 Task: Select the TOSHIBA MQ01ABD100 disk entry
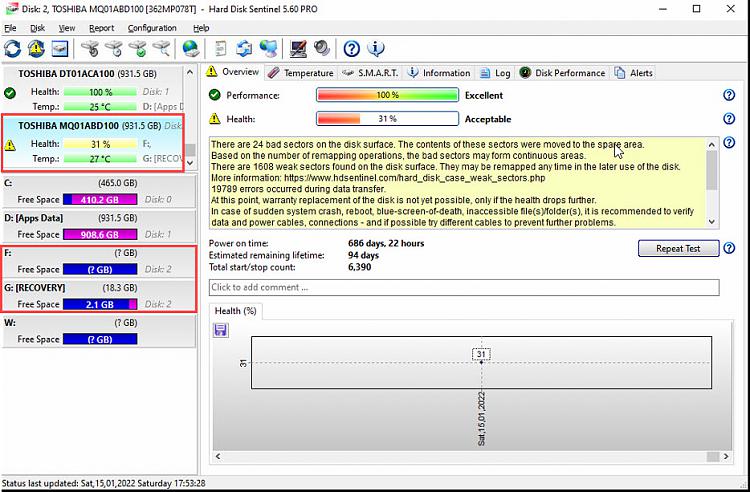(x=93, y=142)
